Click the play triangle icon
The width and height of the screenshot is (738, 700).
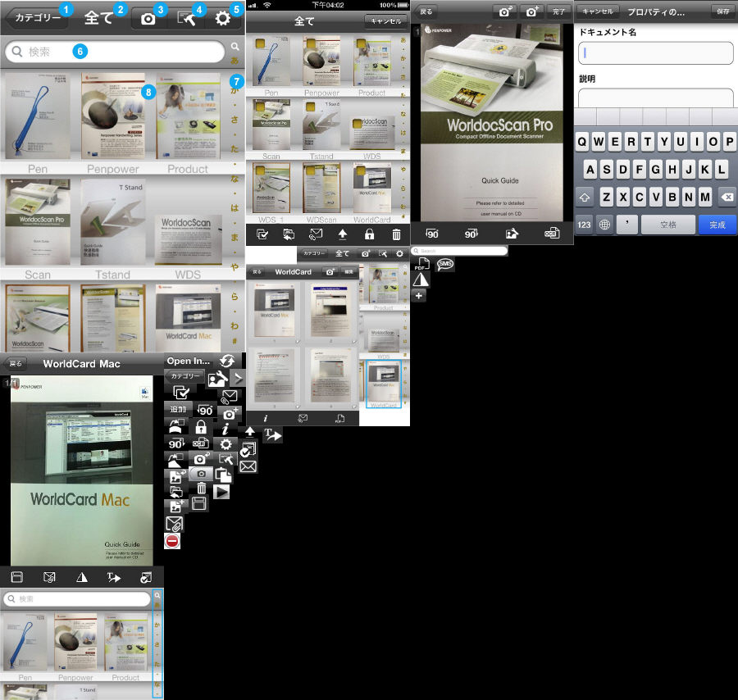click(221, 492)
